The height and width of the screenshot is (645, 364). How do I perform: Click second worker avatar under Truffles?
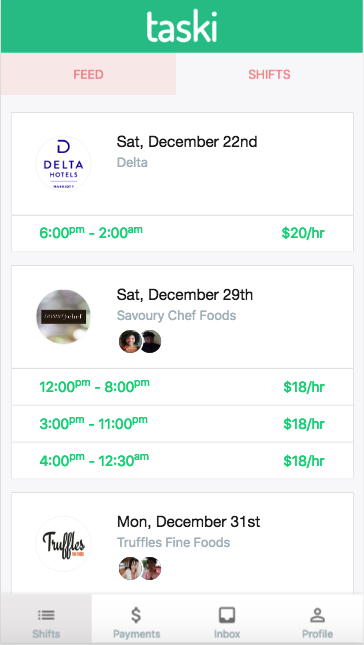pos(151,568)
